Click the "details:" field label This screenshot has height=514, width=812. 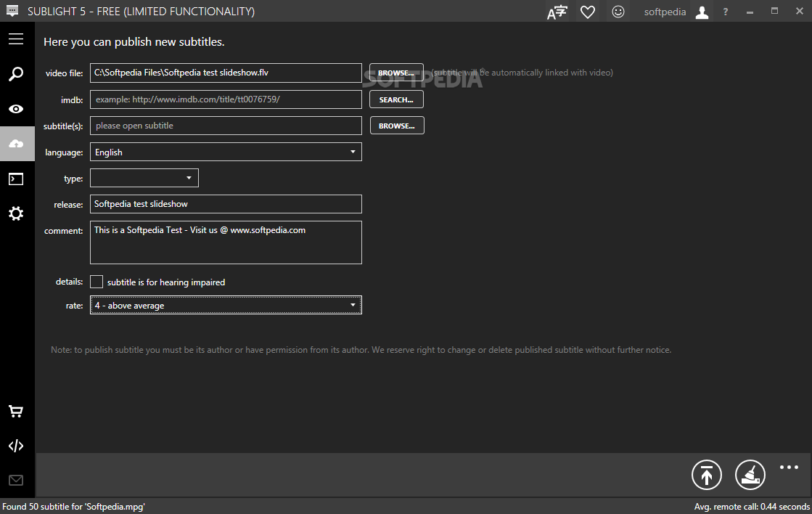[70, 282]
